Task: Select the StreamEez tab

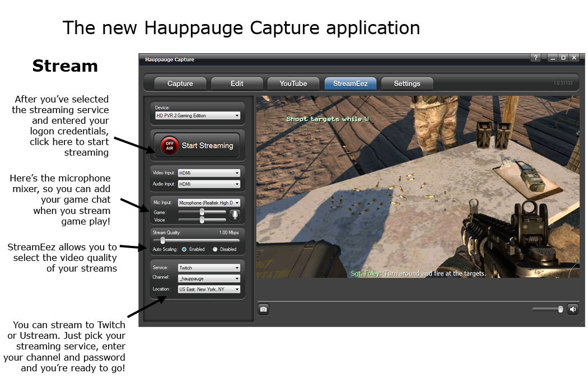Action: point(350,83)
